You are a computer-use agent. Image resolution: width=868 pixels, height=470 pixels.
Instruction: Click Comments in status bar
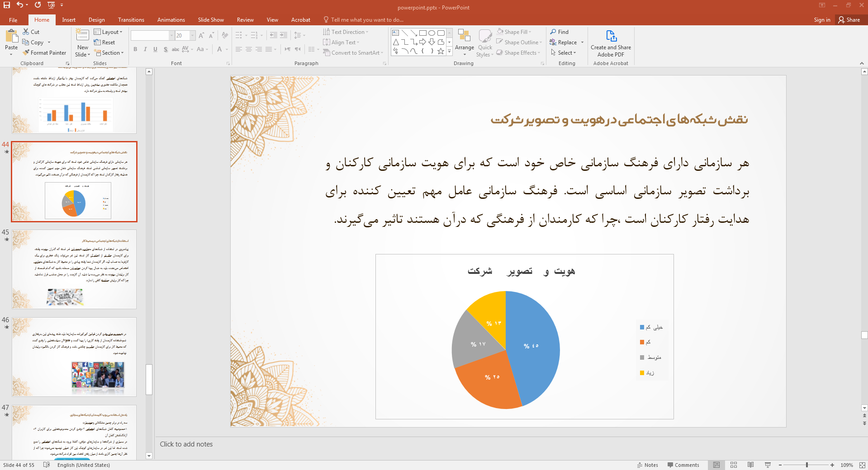pos(683,465)
